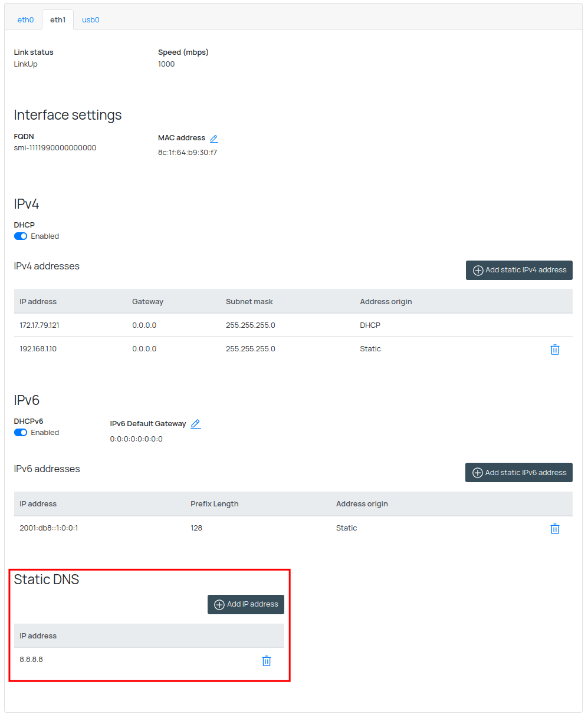The width and height of the screenshot is (588, 718).
Task: Select the eth1 tab
Action: click(x=58, y=20)
